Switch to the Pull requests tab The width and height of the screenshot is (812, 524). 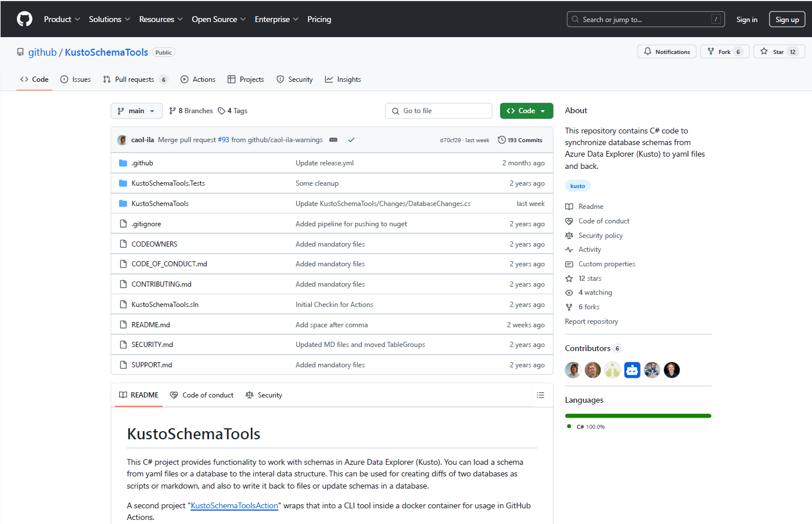(135, 79)
